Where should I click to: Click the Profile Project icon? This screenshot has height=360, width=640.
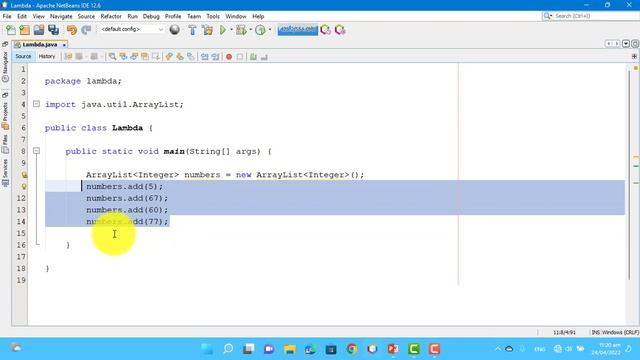click(260, 30)
